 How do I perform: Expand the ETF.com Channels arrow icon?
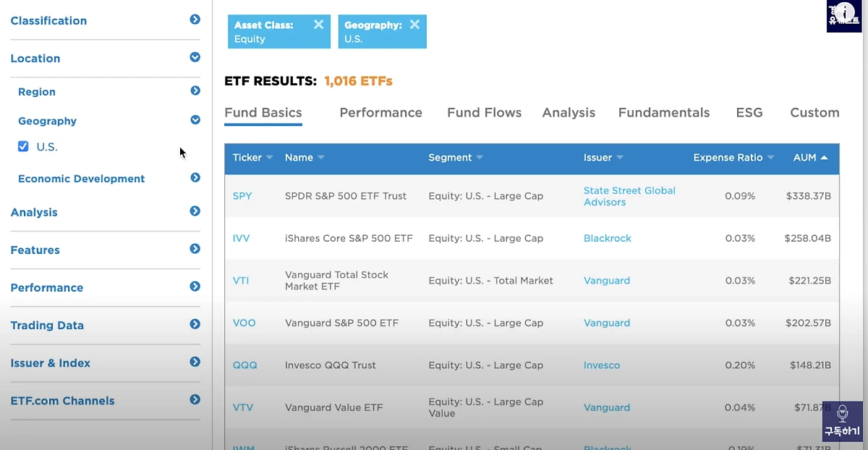pos(195,399)
